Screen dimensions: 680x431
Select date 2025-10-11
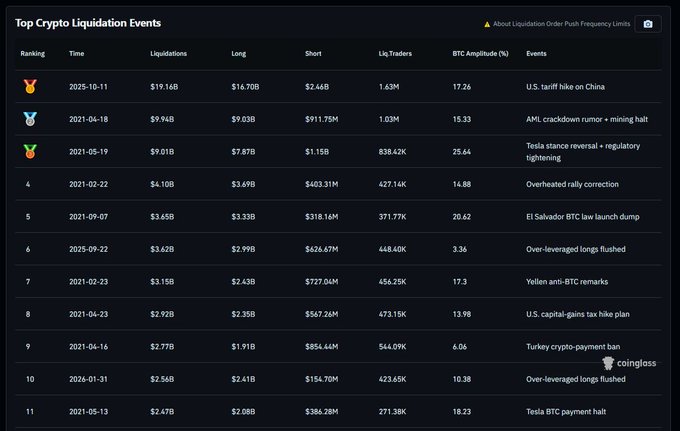[x=88, y=87]
